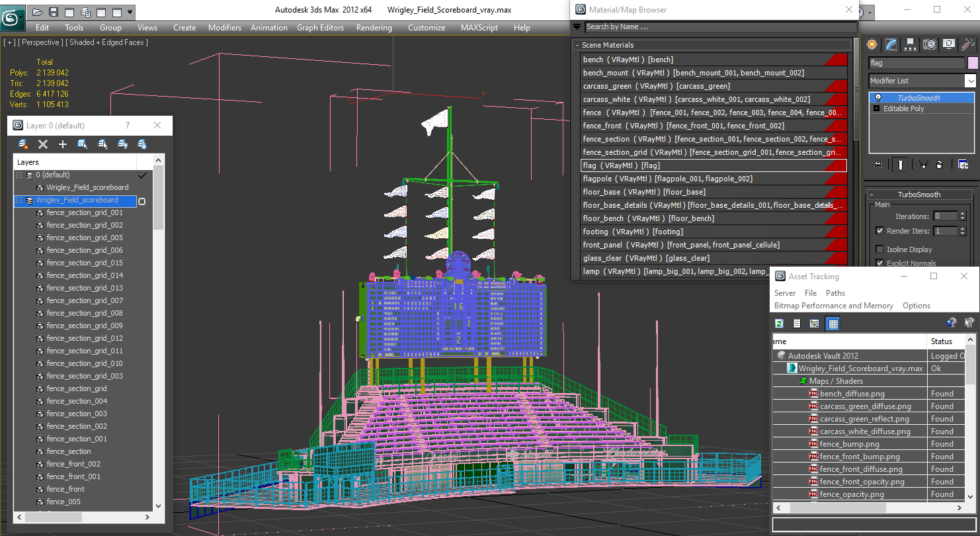Toggle the Explicit Normals checkbox
Viewport: 980px width, 536px height.
pyautogui.click(x=879, y=263)
